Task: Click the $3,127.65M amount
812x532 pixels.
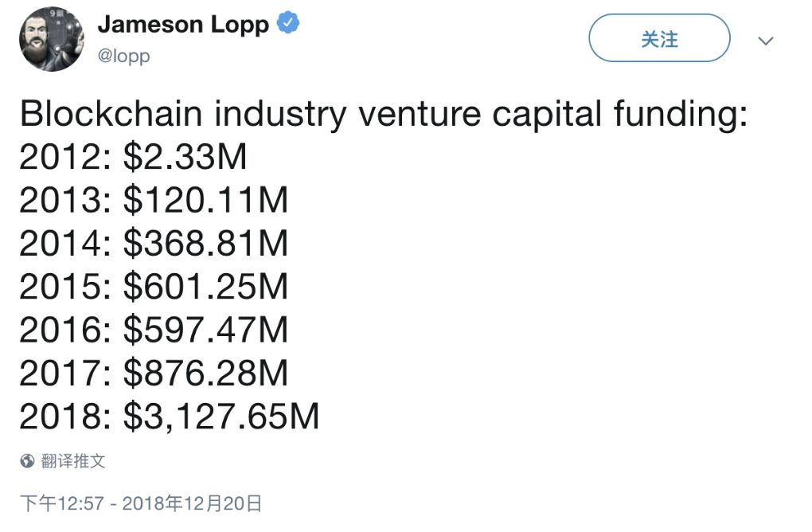Action: coord(221,417)
